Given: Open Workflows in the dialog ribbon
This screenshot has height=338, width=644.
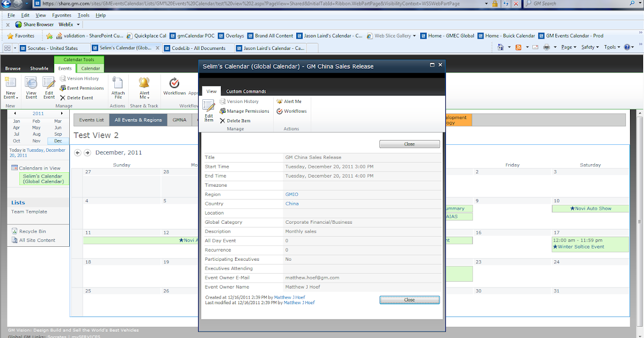Looking at the screenshot, I should point(291,111).
